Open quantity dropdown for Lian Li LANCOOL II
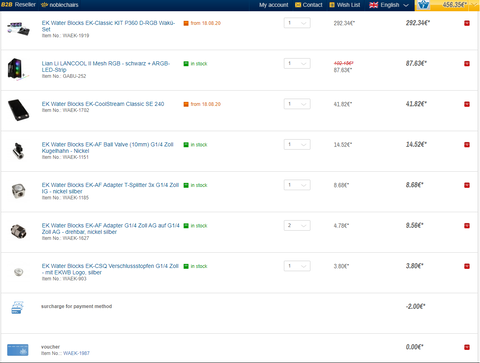Image resolution: width=480 pixels, height=363 pixels. click(297, 63)
